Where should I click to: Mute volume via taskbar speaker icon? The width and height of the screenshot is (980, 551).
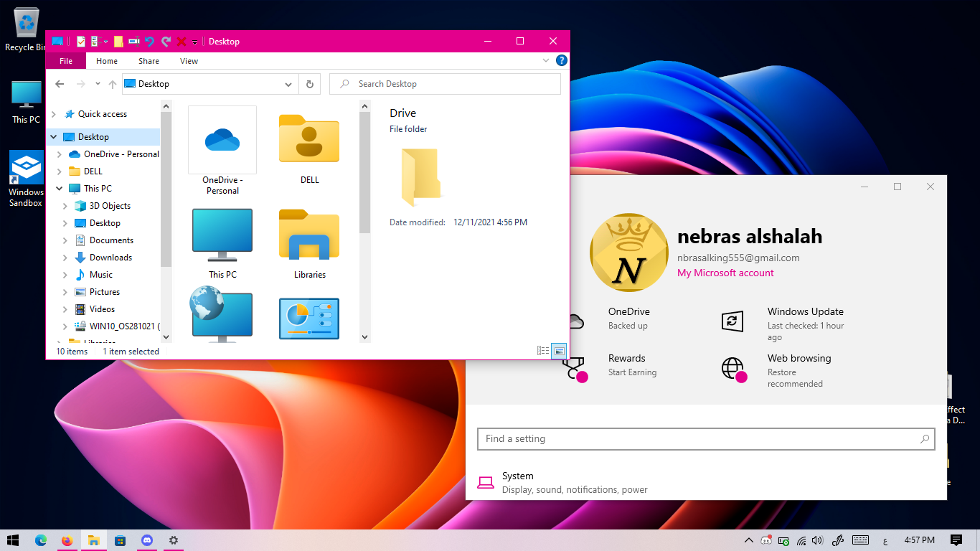coord(818,540)
